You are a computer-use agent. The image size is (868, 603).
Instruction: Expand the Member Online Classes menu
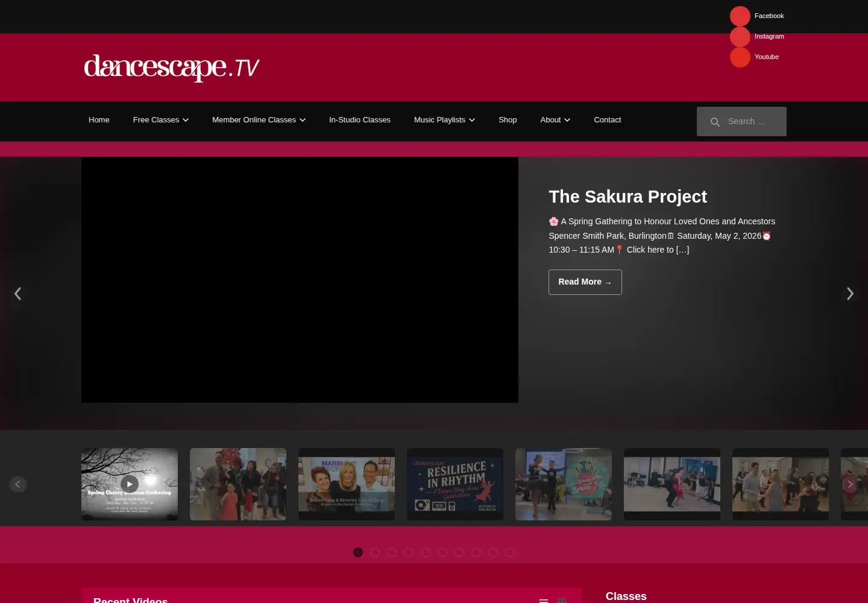pos(259,120)
